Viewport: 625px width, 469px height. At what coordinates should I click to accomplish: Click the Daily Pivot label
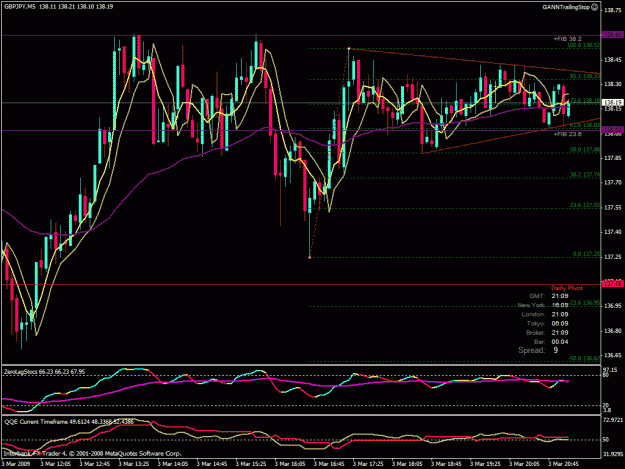(567, 288)
